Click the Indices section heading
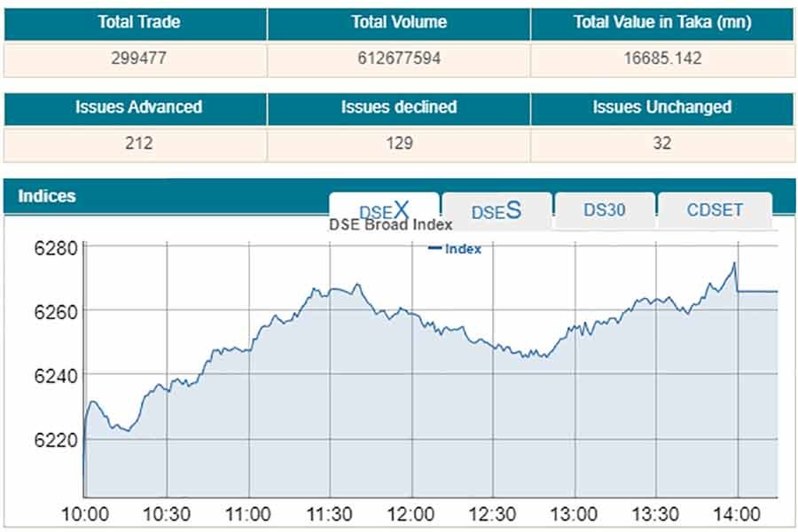 (x=47, y=196)
